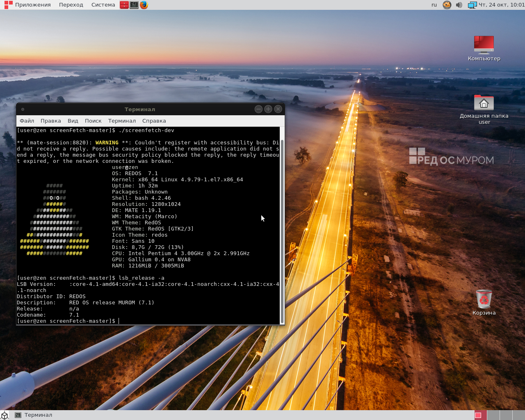Image resolution: width=525 pixels, height=420 pixels.
Task: Click the Терминал taskbar button
Action: click(34, 415)
